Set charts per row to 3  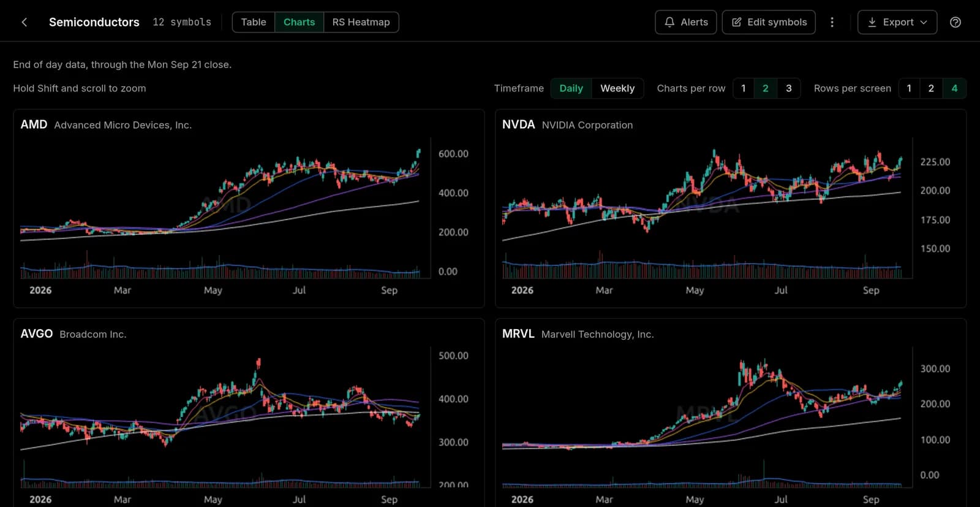[789, 88]
